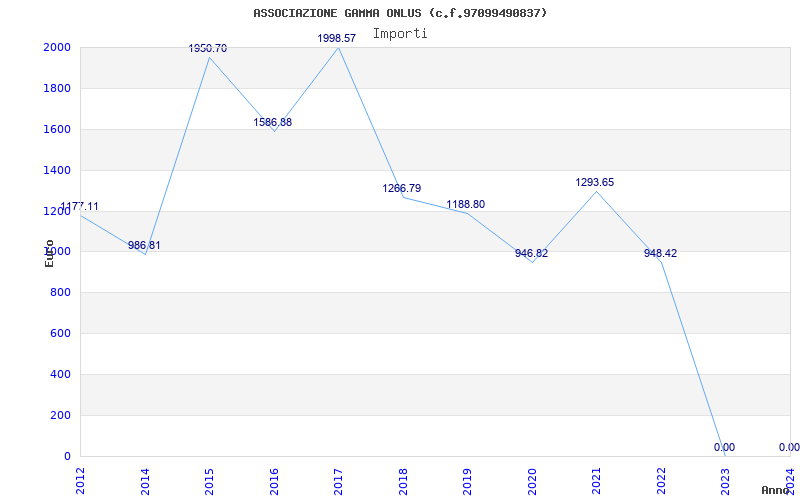This screenshot has height=500, width=800.
Task: Click the 2015 x-axis year label
Action: click(209, 481)
